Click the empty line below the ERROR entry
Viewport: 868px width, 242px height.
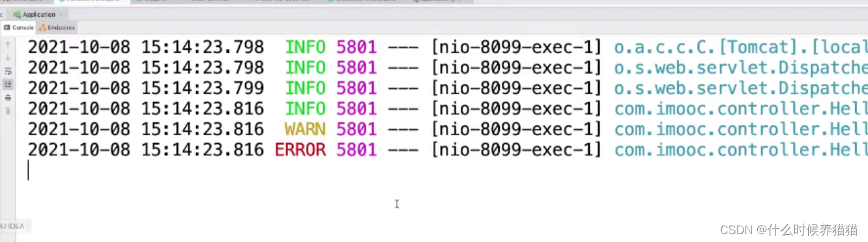[448, 170]
